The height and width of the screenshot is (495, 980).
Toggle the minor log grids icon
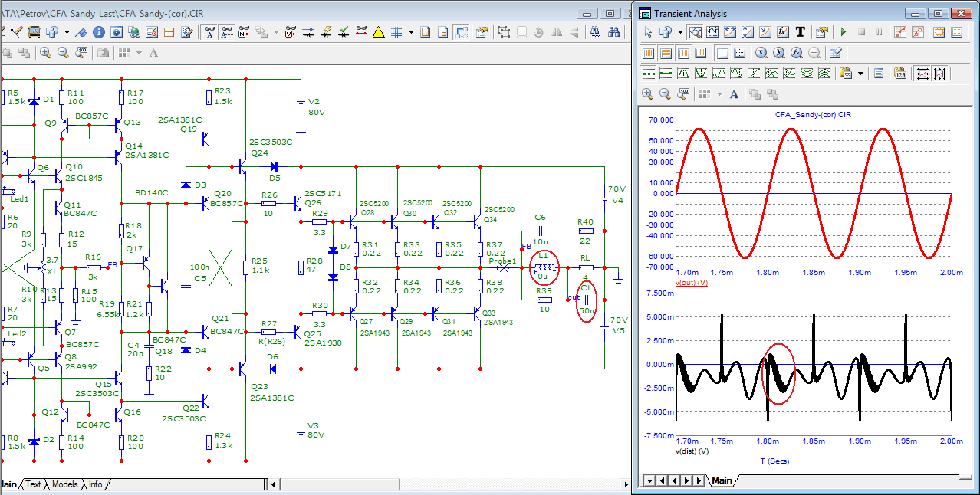click(683, 53)
